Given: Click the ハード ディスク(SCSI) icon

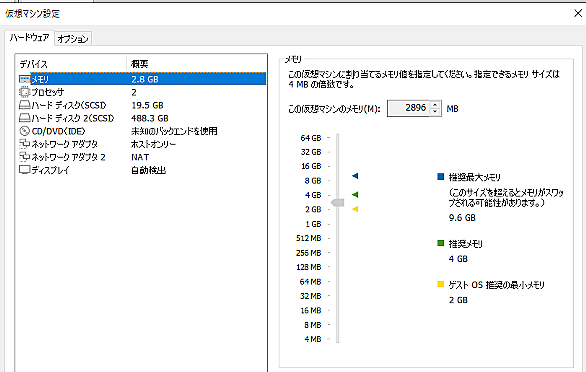Looking at the screenshot, I should (25, 105).
